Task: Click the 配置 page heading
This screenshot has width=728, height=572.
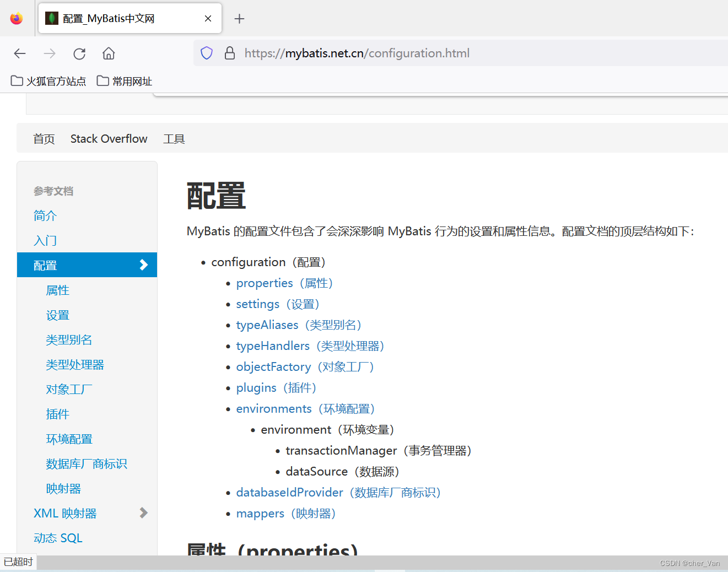Action: click(x=216, y=196)
